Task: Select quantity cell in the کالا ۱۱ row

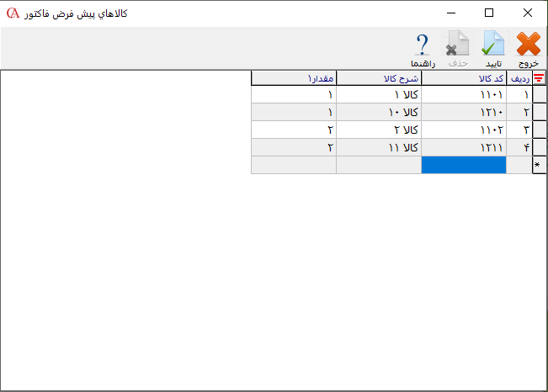Action: [294, 148]
